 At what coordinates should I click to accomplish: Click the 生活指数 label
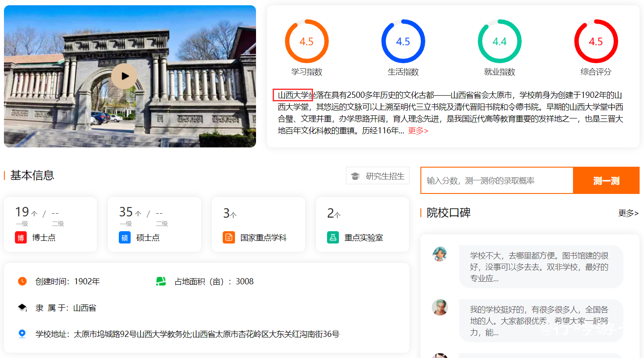403,72
